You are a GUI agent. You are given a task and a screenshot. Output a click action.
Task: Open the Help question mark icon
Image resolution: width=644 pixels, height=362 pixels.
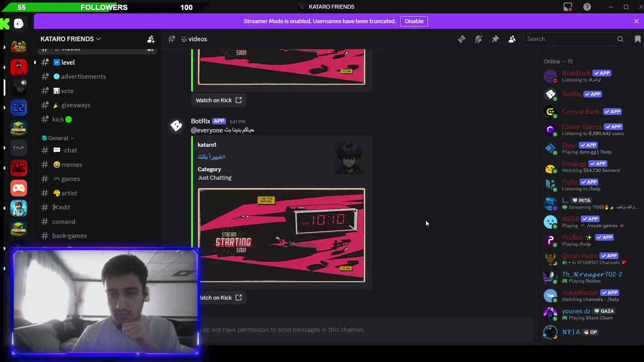(587, 7)
